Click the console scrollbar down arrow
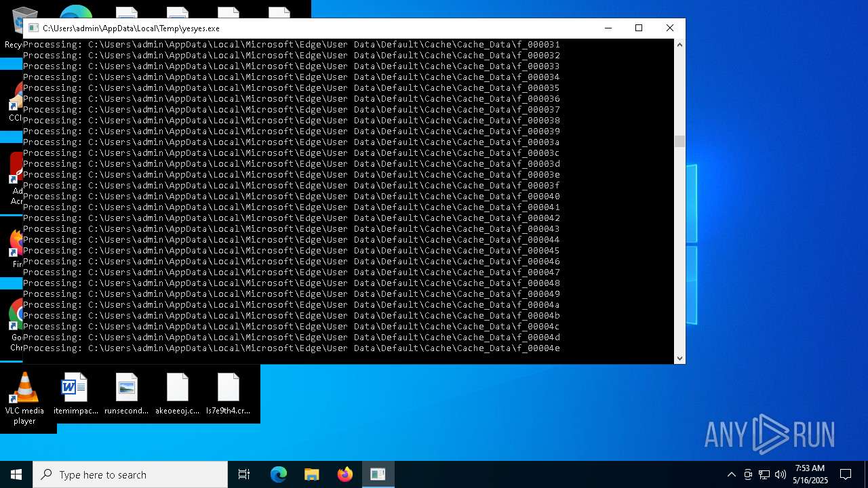This screenshot has width=868, height=488. (x=679, y=358)
